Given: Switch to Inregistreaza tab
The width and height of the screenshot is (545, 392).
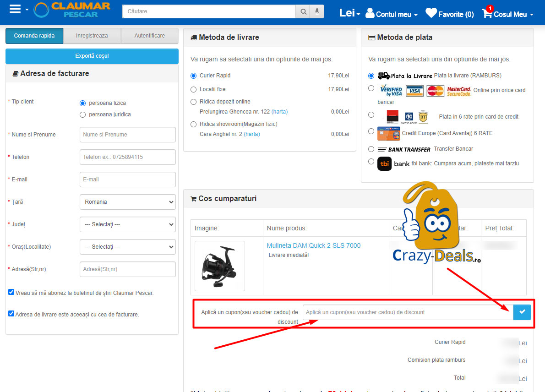Looking at the screenshot, I should [92, 36].
